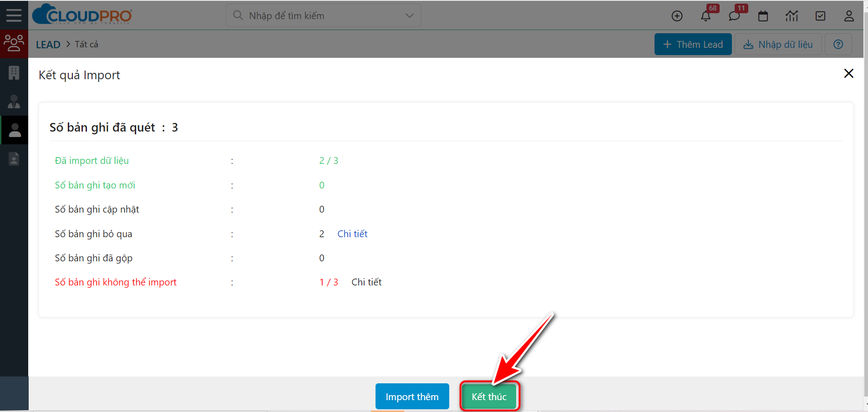Open the Leads people-group sidebar icon
This screenshot has height=412, width=868.
point(14,44)
